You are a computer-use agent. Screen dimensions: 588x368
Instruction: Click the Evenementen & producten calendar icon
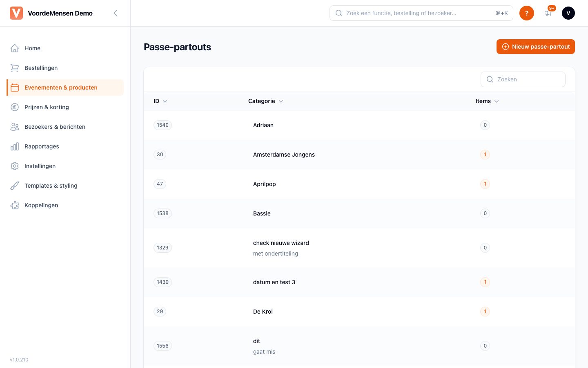15,88
